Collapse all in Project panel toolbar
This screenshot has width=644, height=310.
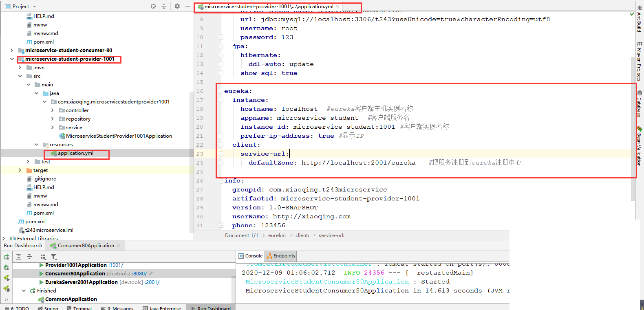pos(164,6)
